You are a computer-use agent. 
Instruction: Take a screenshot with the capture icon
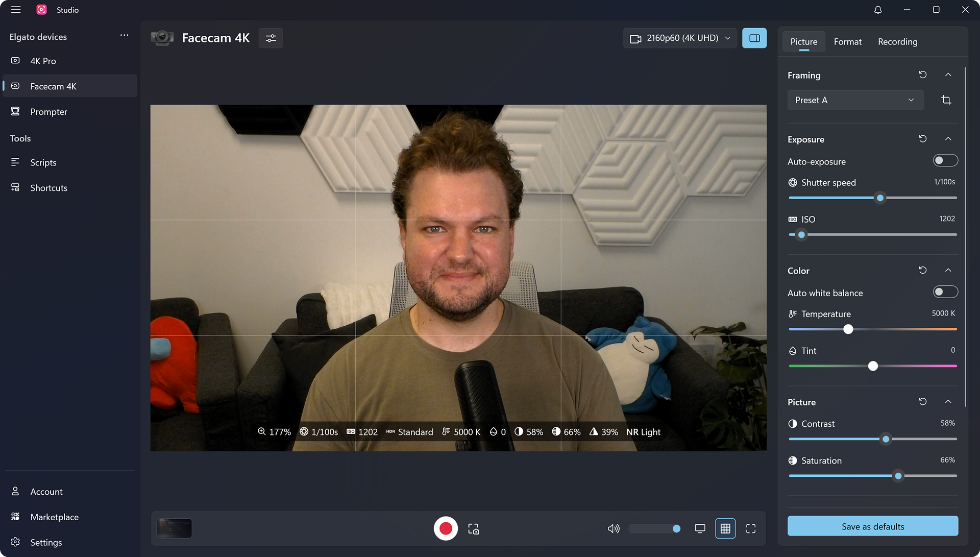[474, 529]
